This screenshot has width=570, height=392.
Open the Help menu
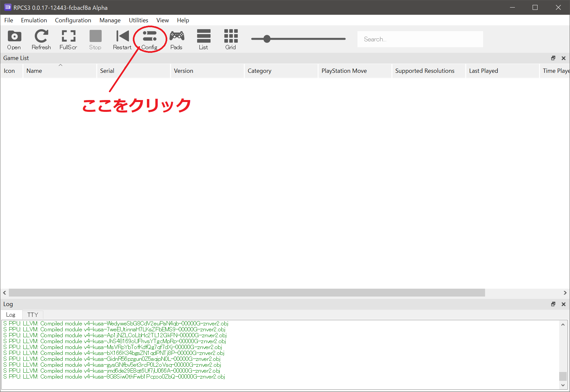[x=183, y=20]
